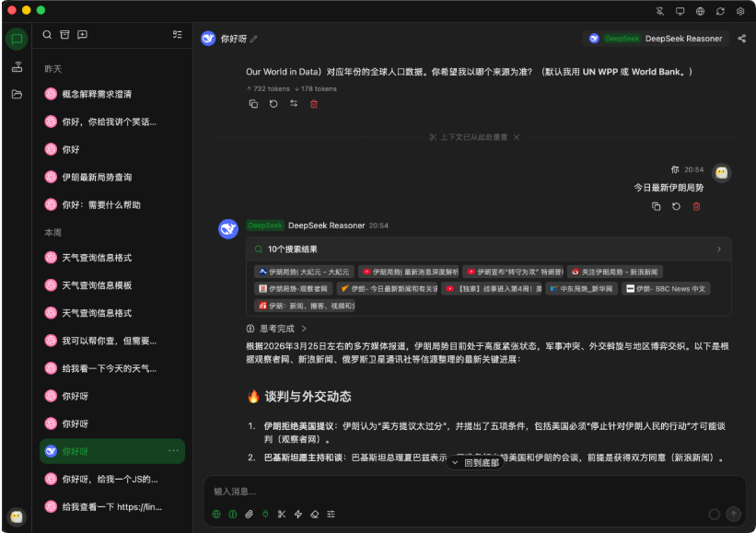Toggle the green plug (plugin) icon
756x533 pixels.
point(265,515)
